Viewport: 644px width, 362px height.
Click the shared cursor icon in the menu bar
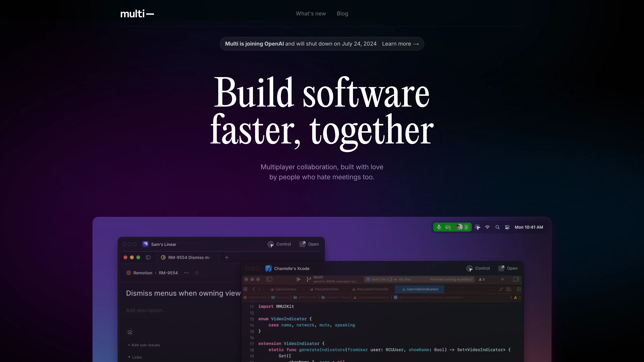click(477, 227)
